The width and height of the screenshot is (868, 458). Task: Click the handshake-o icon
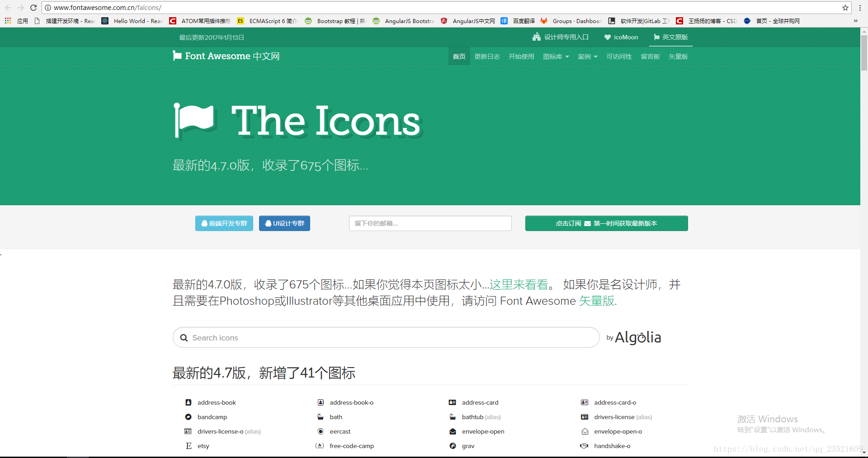tap(584, 446)
